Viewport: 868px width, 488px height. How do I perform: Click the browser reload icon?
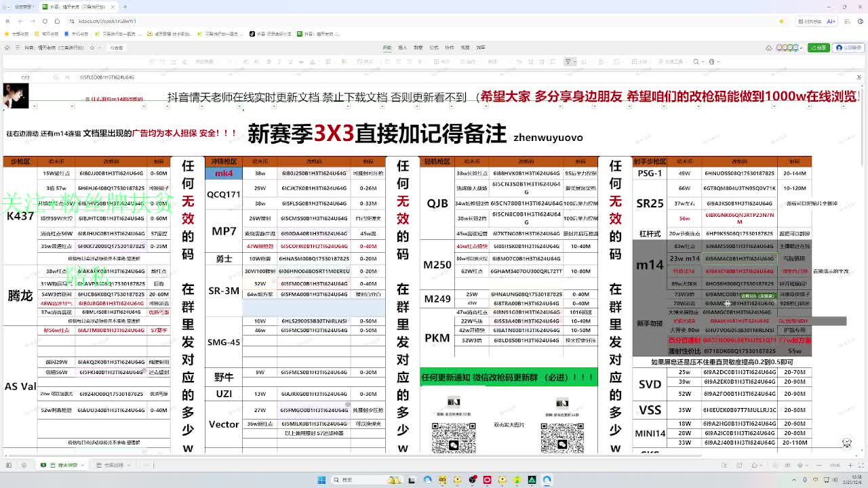pyautogui.click(x=45, y=21)
